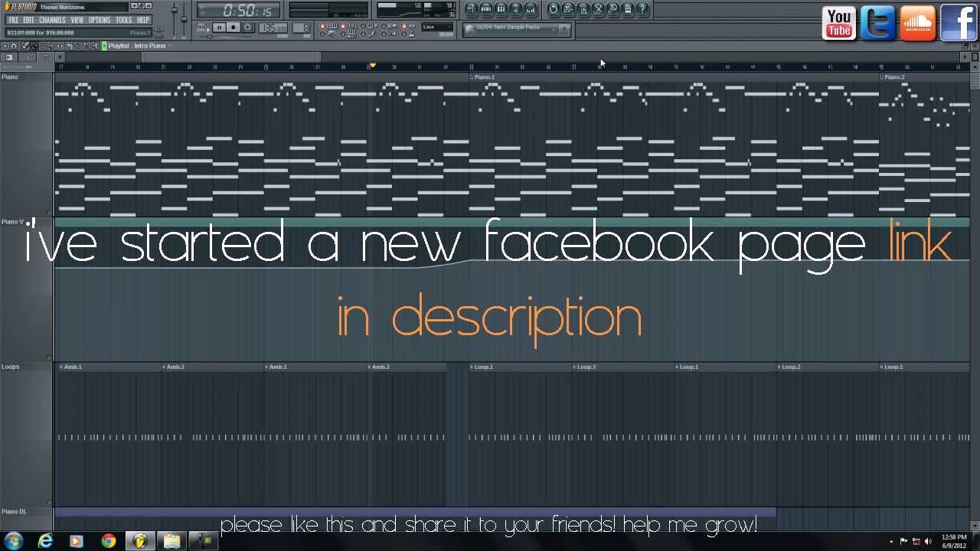Open the OPTIONS menu
The image size is (980, 551).
point(100,20)
